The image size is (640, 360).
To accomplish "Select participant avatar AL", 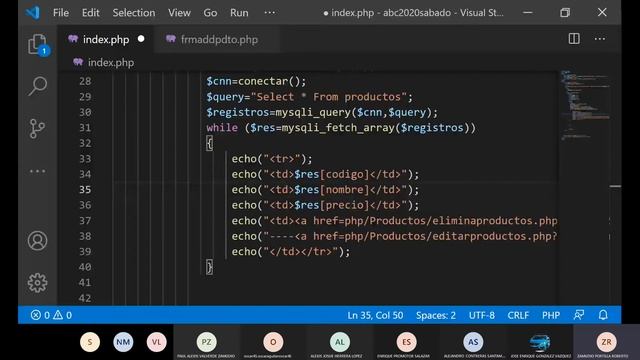I will pos(340,342).
